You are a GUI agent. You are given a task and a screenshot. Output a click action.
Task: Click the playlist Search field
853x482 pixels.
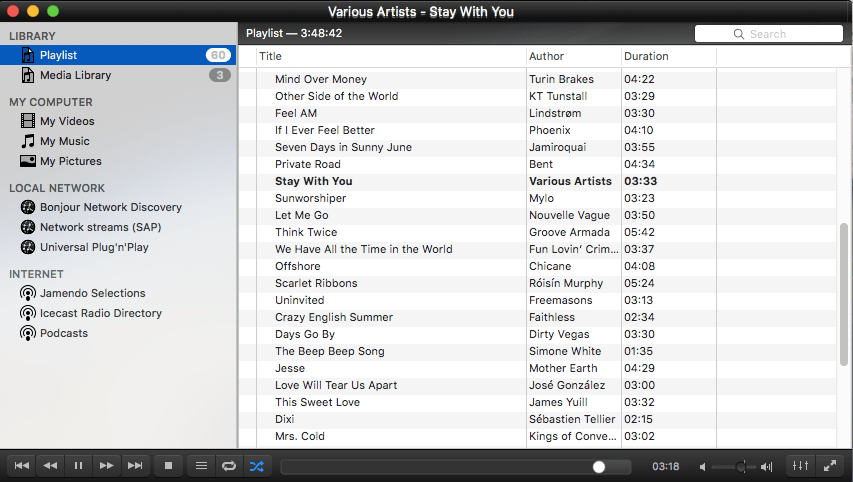tap(768, 34)
